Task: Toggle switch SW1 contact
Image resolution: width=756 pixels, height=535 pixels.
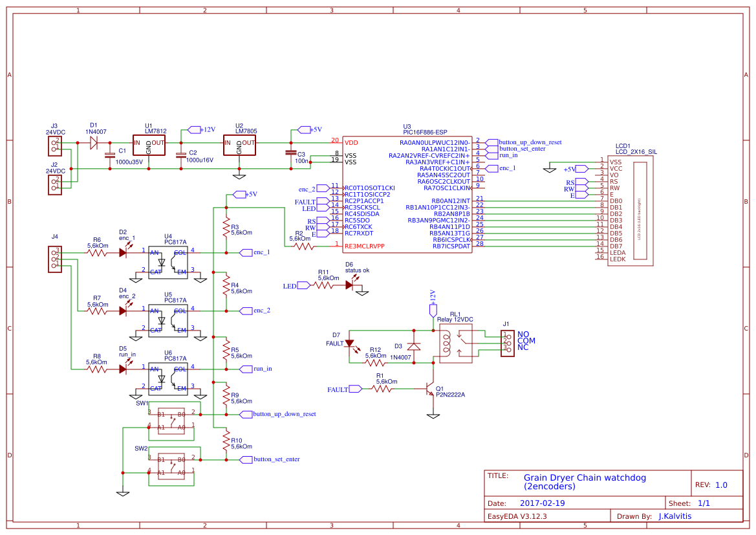Action: point(170,419)
